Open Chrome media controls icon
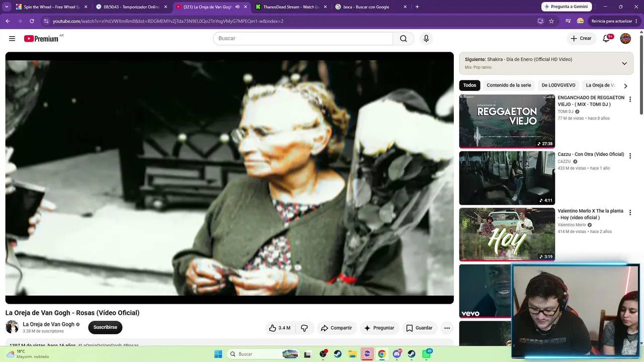The image size is (644, 362). tap(568, 21)
